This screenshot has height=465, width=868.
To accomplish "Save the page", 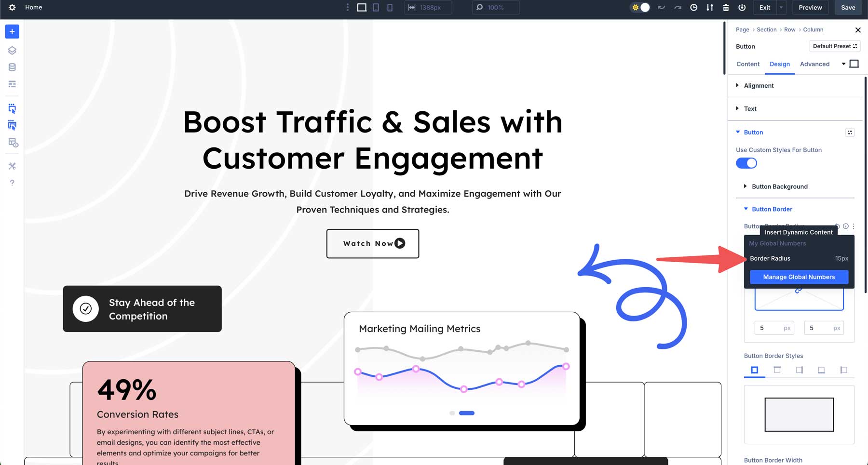I will [848, 7].
